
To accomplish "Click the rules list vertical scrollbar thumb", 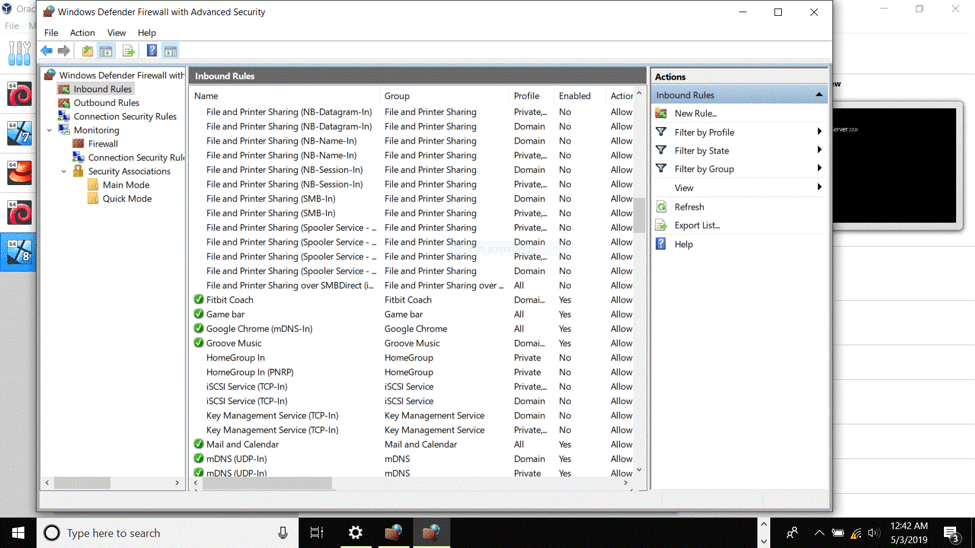I will [639, 215].
